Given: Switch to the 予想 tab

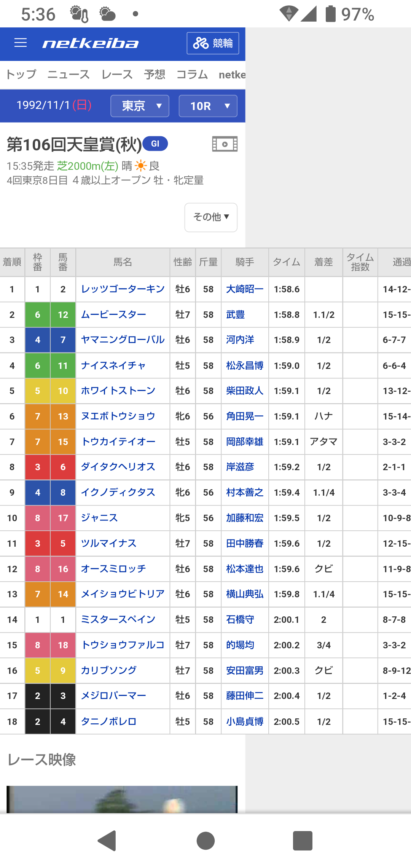Looking at the screenshot, I should click(x=155, y=74).
